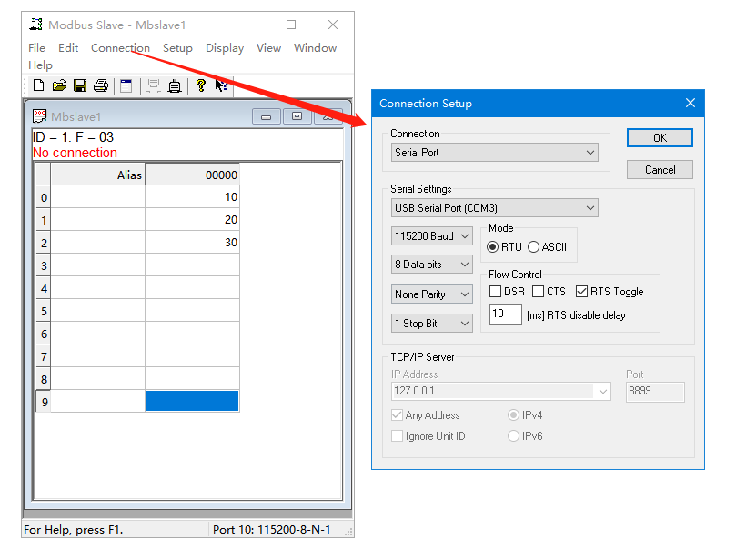Viewport: 756px width, 549px height.
Task: Expand the 115200 Baud rate dropdown
Action: 432,236
